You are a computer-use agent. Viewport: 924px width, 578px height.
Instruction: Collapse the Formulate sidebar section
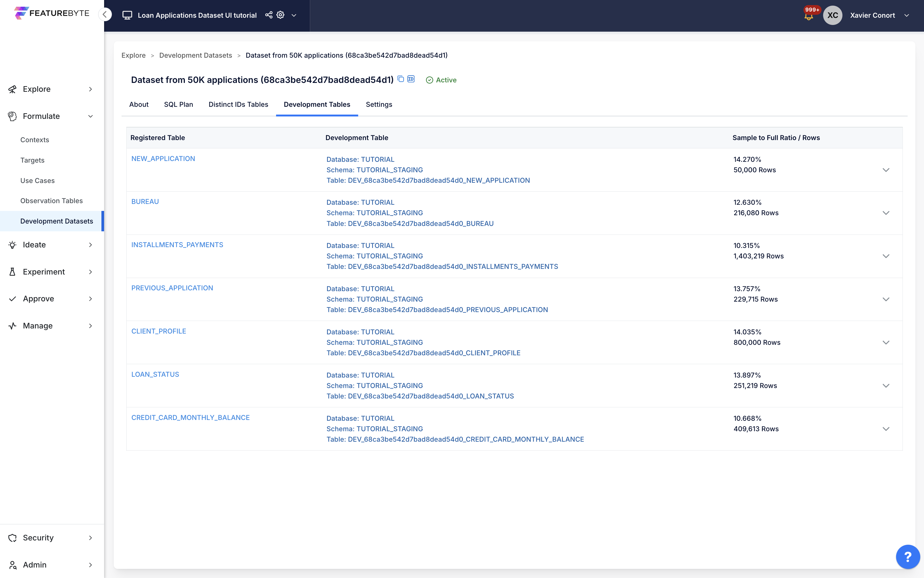(90, 116)
